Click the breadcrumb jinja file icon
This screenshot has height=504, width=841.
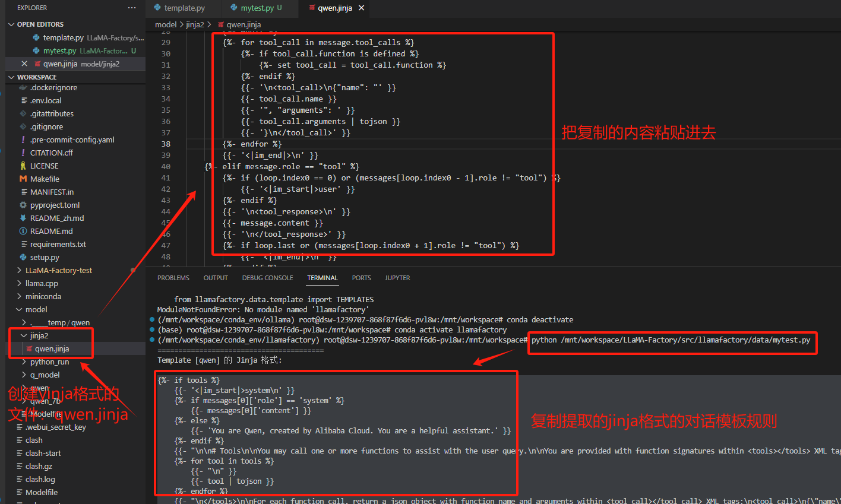220,24
